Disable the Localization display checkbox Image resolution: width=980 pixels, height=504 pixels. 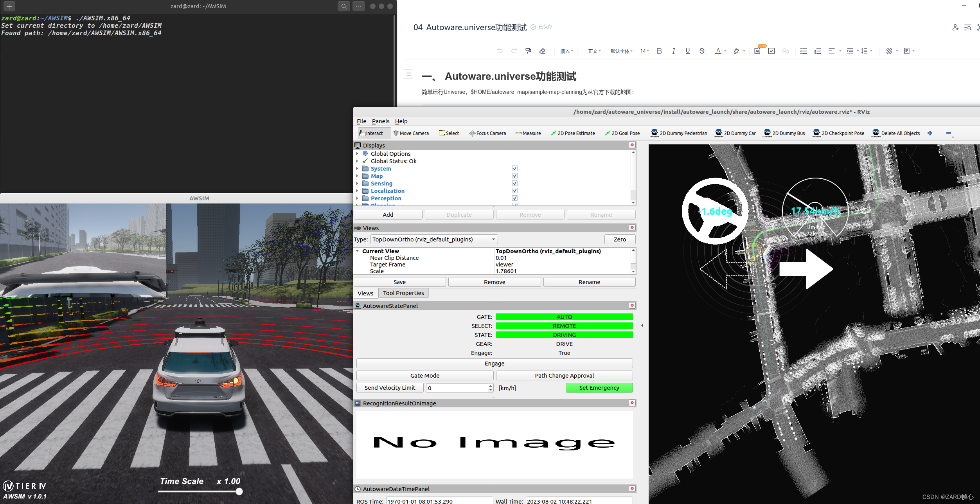(x=515, y=191)
